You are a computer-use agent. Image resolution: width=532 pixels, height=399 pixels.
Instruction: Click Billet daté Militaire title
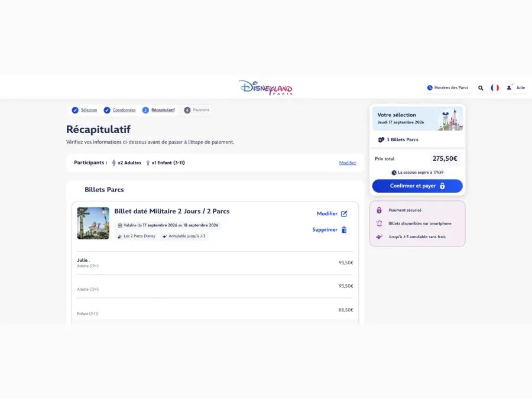point(171,211)
